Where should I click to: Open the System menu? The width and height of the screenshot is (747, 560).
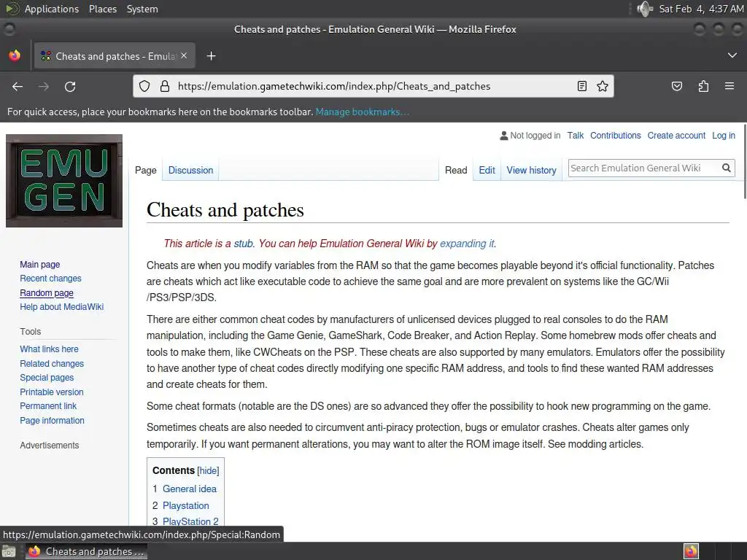pos(142,9)
